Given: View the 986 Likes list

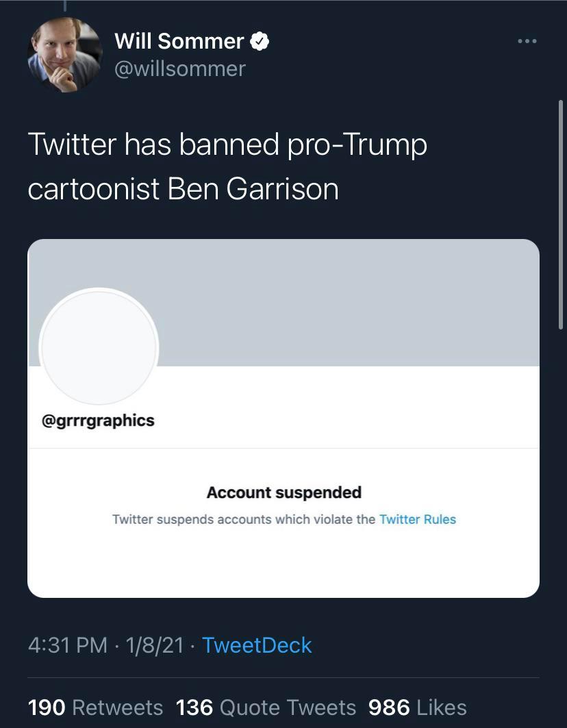Looking at the screenshot, I should [x=417, y=707].
